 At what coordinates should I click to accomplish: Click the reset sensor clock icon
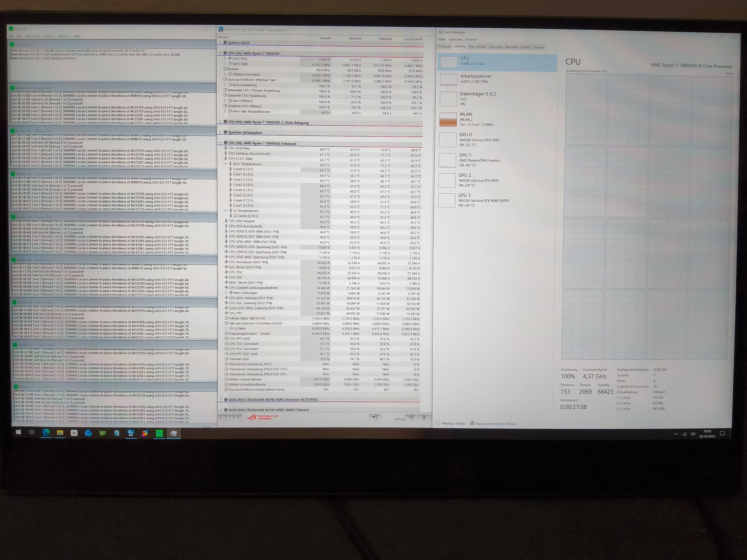[x=411, y=417]
